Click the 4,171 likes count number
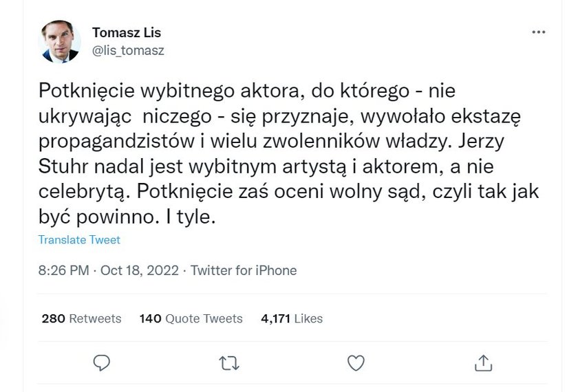 (275, 318)
